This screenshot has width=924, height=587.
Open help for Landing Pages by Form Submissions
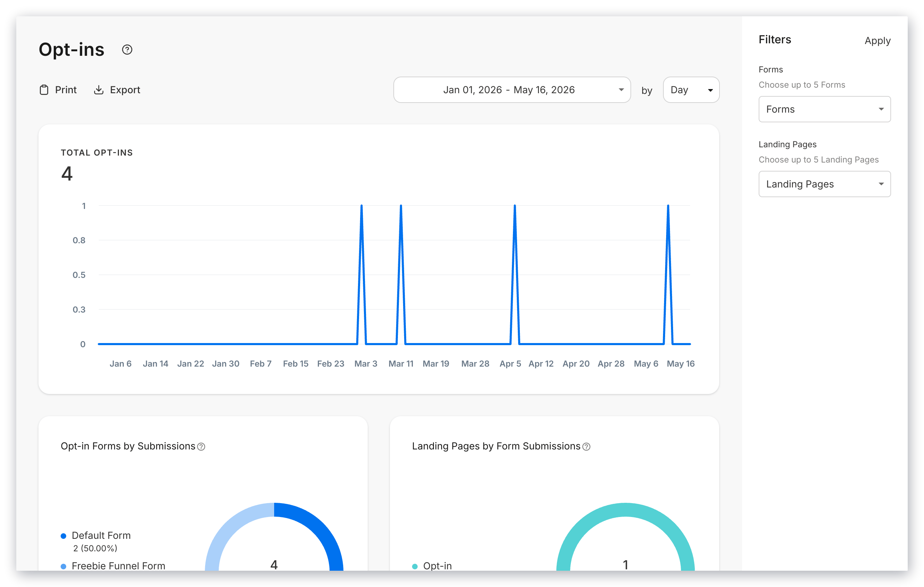pos(586,447)
